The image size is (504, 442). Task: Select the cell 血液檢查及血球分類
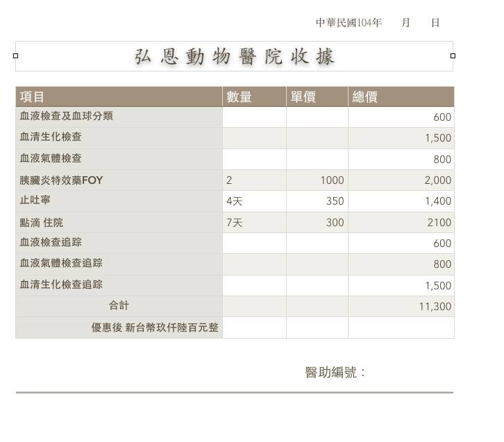[x=119, y=117]
